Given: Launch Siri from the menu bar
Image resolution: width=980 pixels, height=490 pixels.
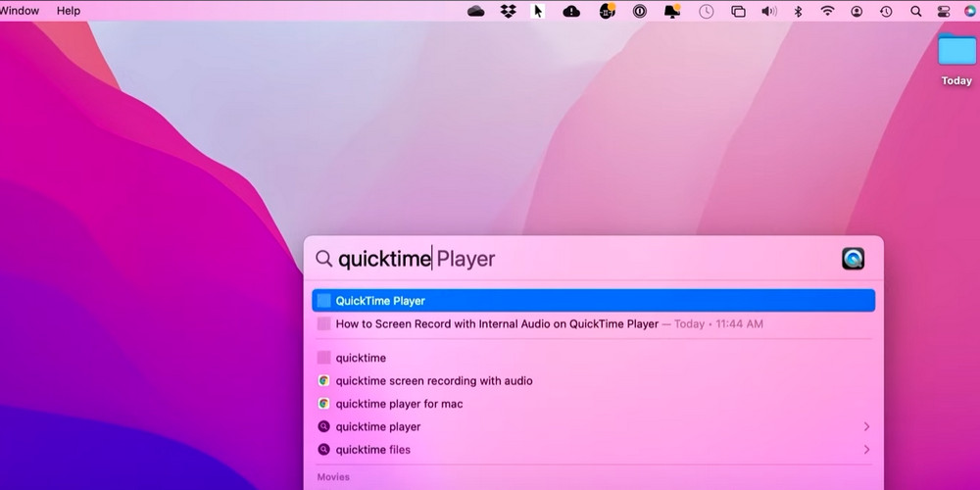Looking at the screenshot, I should [x=970, y=11].
